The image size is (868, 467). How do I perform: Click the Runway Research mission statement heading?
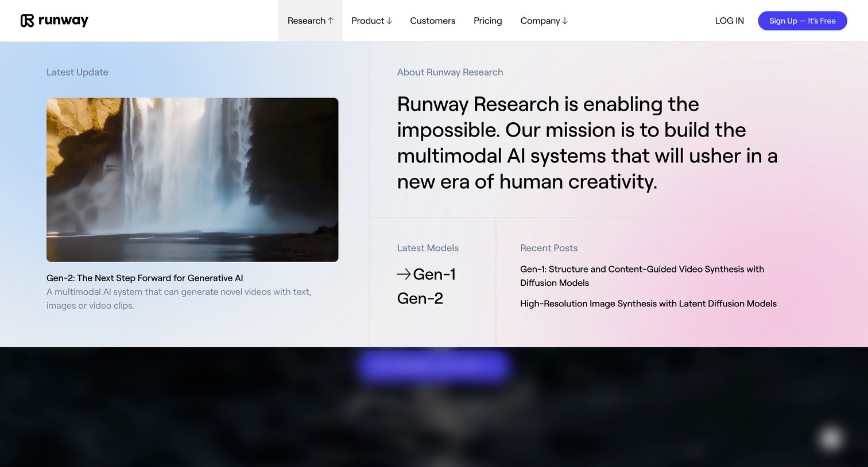point(587,143)
